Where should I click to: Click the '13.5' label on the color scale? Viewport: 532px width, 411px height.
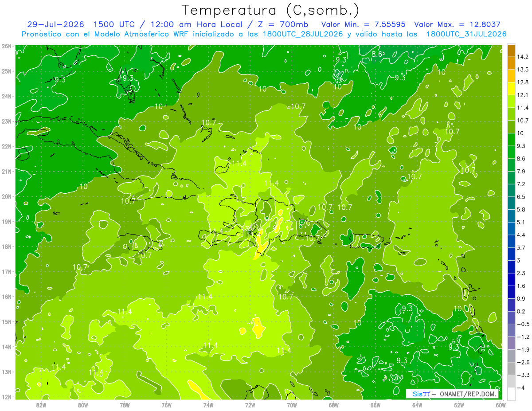coord(522,70)
